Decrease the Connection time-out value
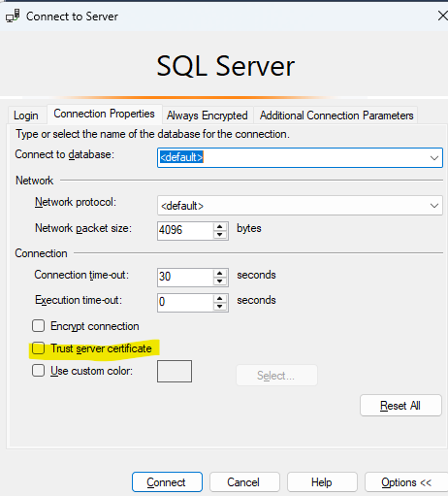Screen dimensions: 448x496 pyautogui.click(x=220, y=281)
